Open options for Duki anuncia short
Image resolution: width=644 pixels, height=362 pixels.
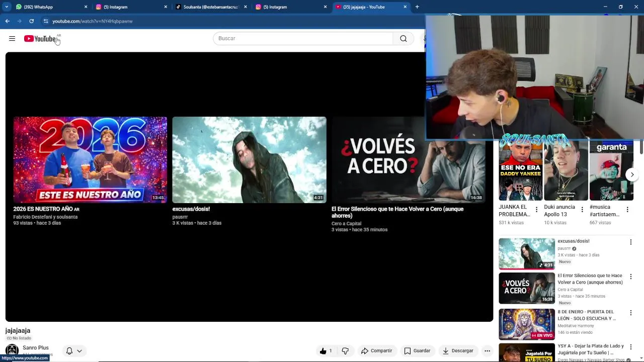[x=582, y=210]
